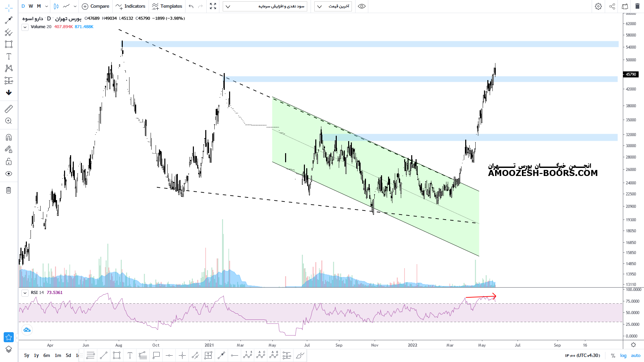The image size is (644, 362).
Task: Open the Templates menu
Action: (167, 6)
